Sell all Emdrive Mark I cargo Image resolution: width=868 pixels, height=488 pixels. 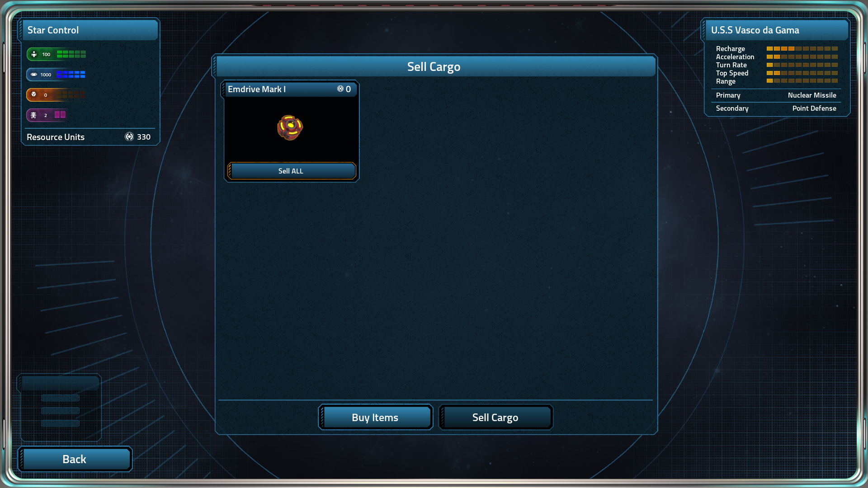pos(292,171)
